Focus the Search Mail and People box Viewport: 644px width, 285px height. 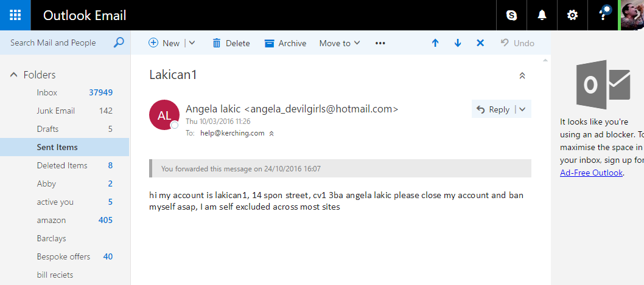click(x=54, y=43)
